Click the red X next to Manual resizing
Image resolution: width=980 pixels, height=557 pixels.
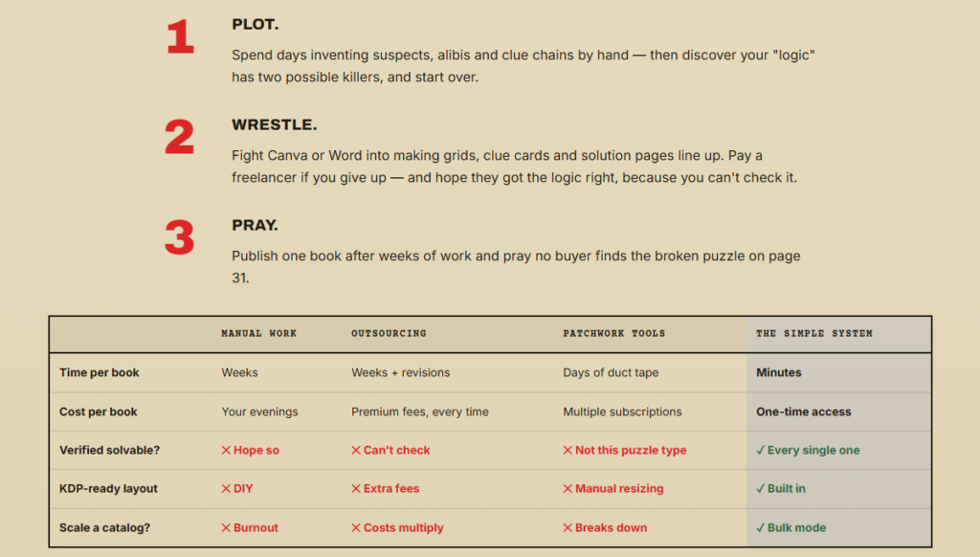[568, 489]
